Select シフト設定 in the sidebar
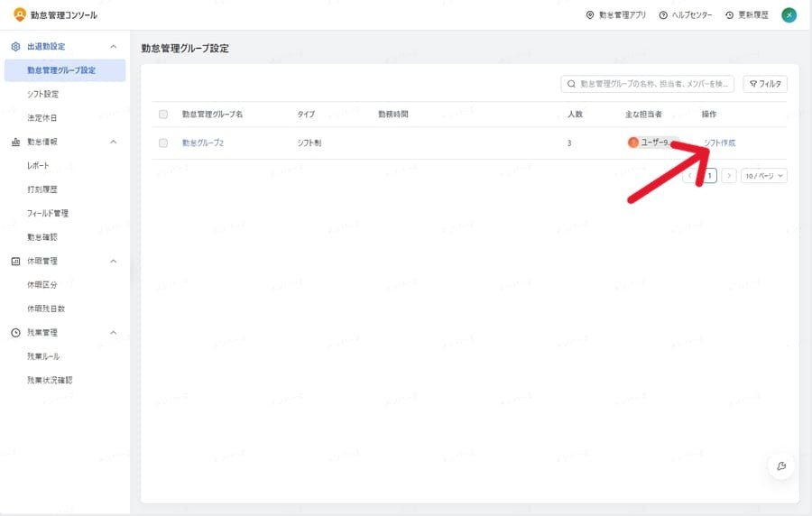Screen dimensions: 812x516 pyautogui.click(x=43, y=94)
